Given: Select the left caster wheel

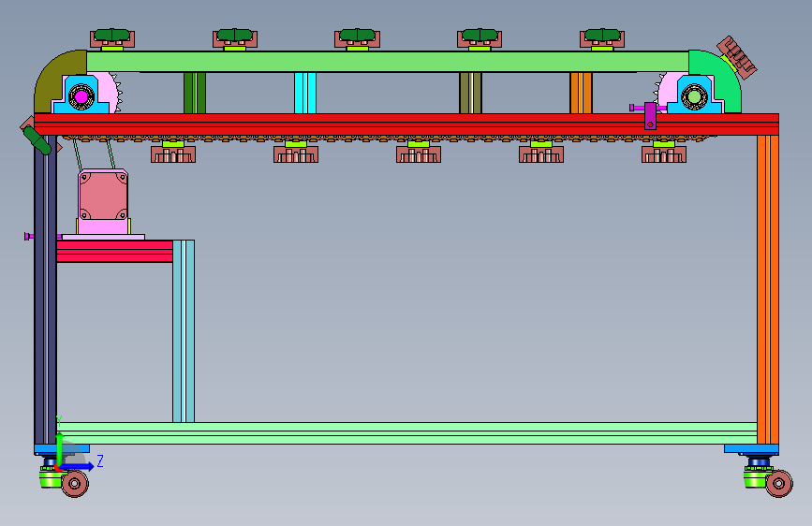Looking at the screenshot, I should pyautogui.click(x=75, y=484).
